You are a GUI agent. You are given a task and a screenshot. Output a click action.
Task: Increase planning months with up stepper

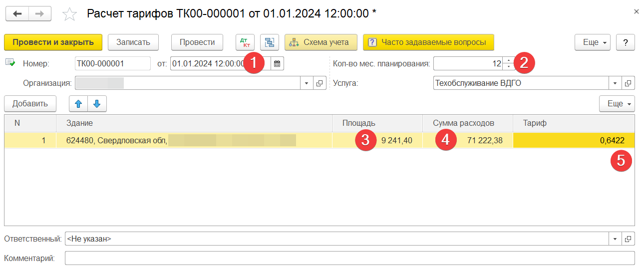[x=508, y=60]
